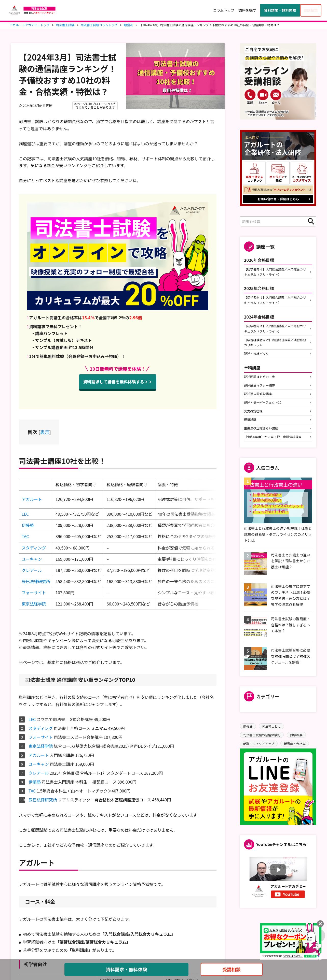Screen dimensions: 327x980
Task: Select the 司法書士とは category tag
Action: tap(271, 726)
